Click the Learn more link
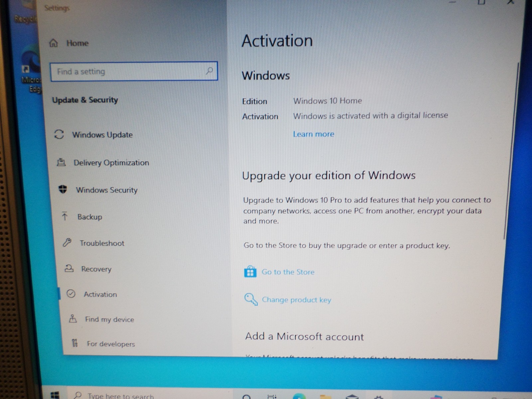Screen dimensions: 532x399 (x=314, y=134)
